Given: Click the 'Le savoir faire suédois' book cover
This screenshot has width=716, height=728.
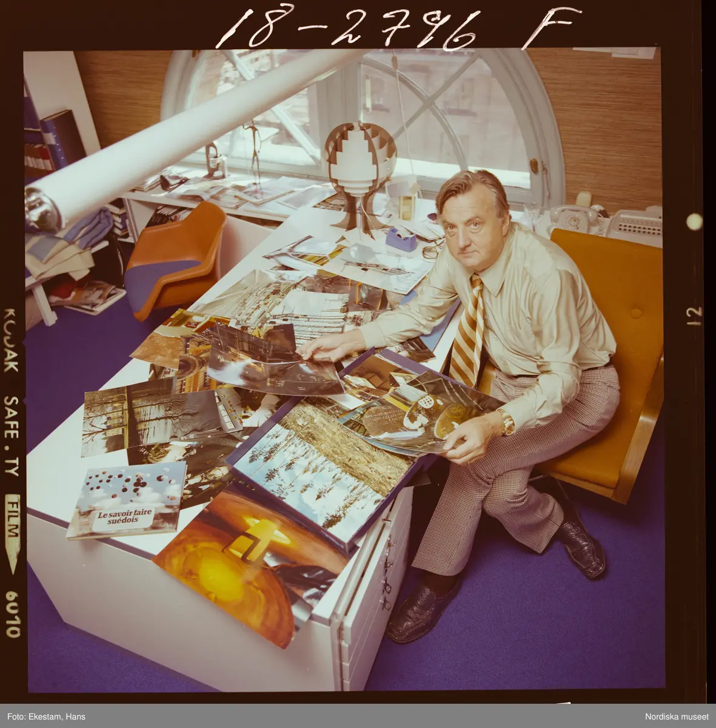Looking at the screenshot, I should 126,499.
